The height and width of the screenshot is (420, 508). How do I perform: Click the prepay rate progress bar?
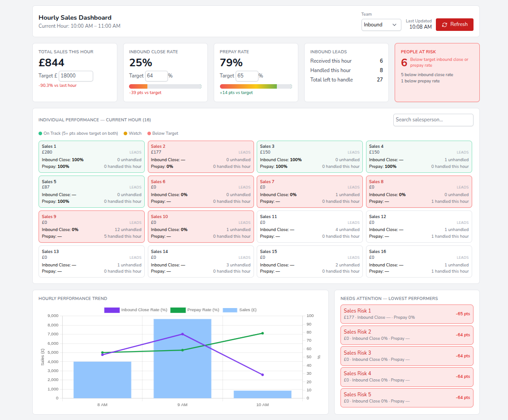256,86
